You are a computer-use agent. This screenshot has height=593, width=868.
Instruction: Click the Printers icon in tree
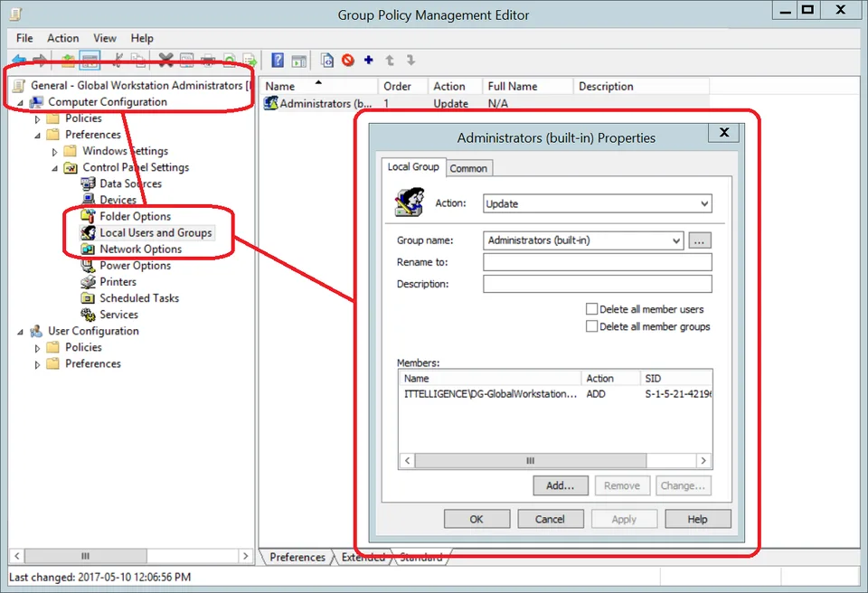click(88, 282)
